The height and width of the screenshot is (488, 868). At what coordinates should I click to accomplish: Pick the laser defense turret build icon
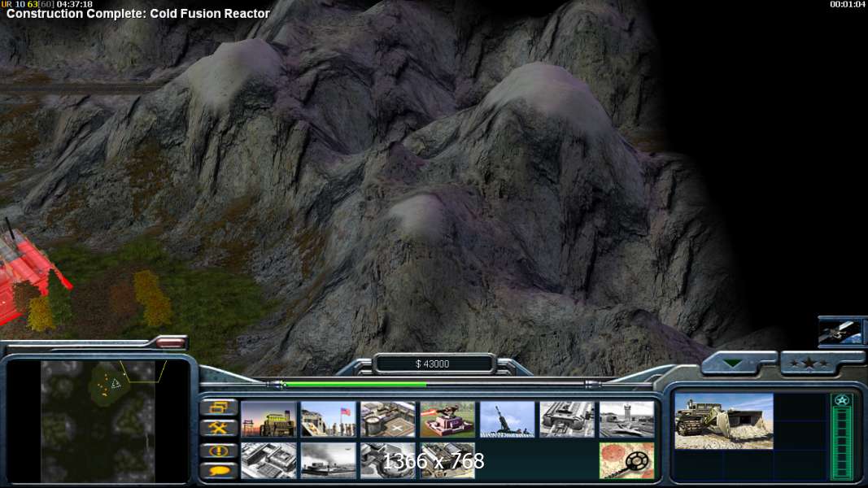pyautogui.click(x=448, y=419)
